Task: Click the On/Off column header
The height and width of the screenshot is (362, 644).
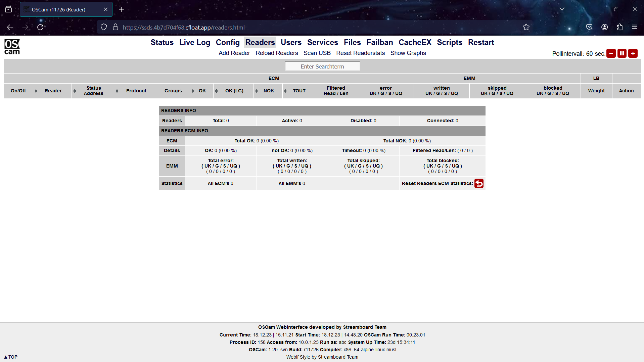Action: click(18, 91)
